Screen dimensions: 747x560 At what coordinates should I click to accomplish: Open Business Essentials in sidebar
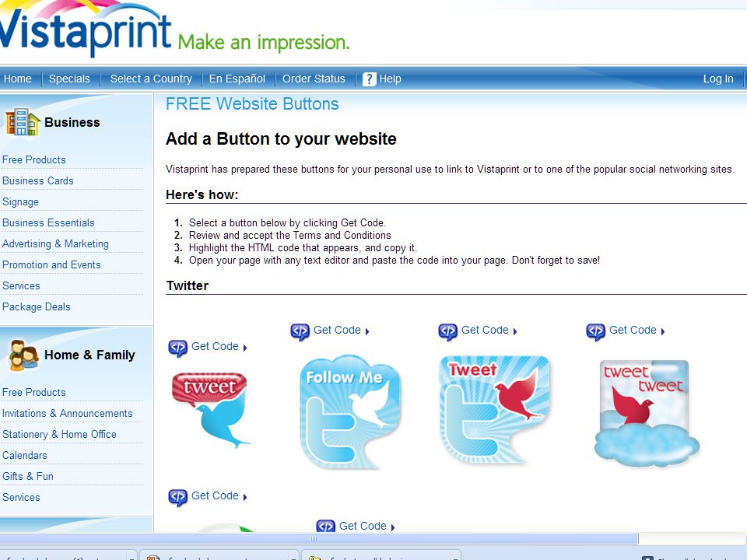[x=48, y=223]
